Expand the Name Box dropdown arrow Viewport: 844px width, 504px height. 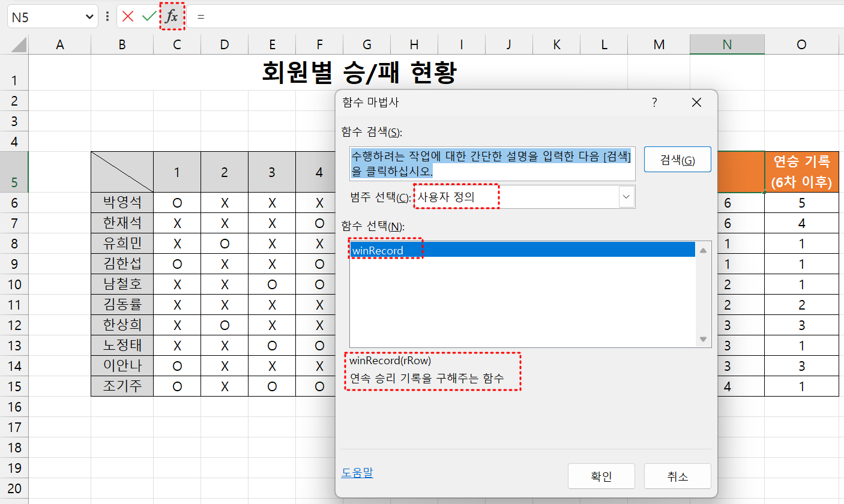tap(89, 17)
